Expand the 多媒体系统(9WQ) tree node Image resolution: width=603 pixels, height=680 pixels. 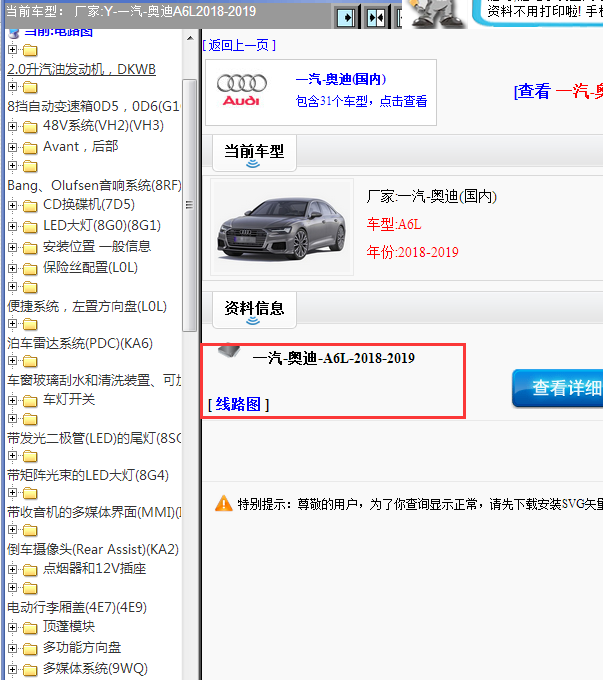[x=12, y=670]
